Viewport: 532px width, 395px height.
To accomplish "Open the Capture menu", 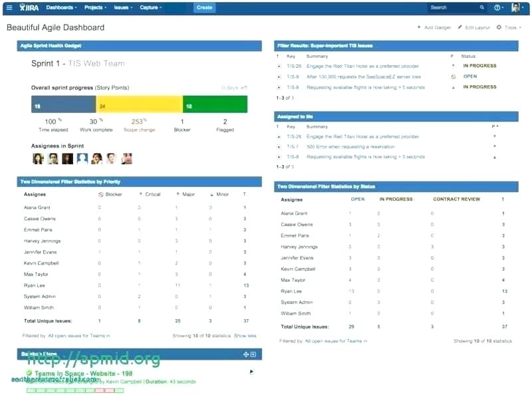I will (151, 7).
